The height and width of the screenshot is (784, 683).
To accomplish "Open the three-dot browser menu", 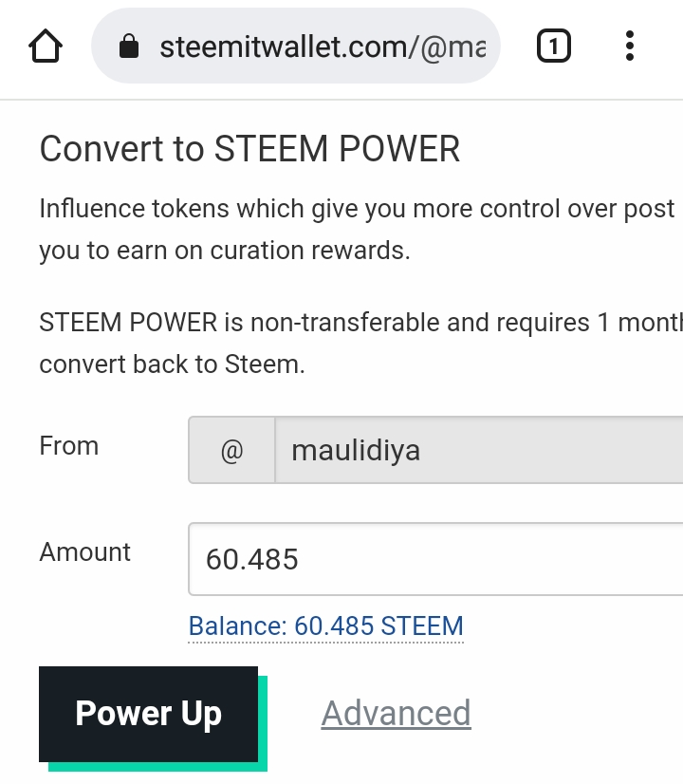I will coord(630,46).
